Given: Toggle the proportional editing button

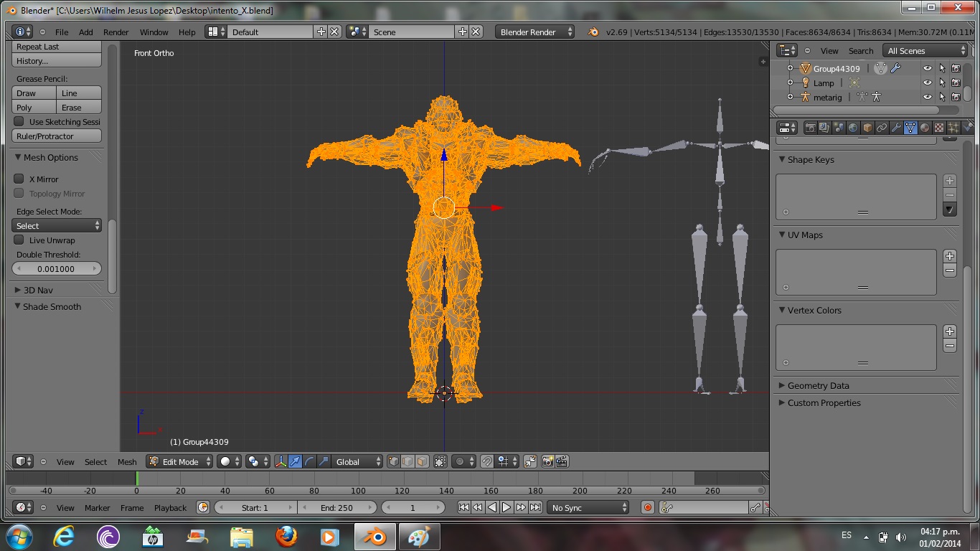Looking at the screenshot, I should coord(461,462).
